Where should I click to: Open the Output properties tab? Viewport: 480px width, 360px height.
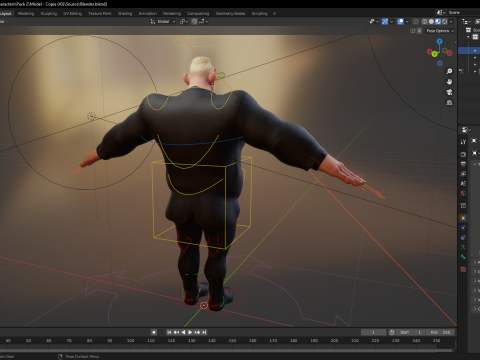coord(463,164)
